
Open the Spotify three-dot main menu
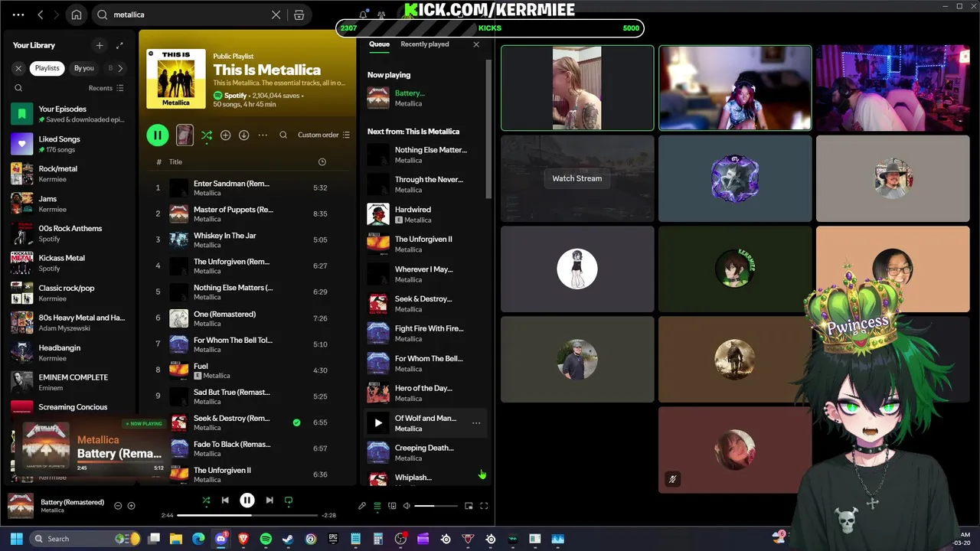point(18,15)
